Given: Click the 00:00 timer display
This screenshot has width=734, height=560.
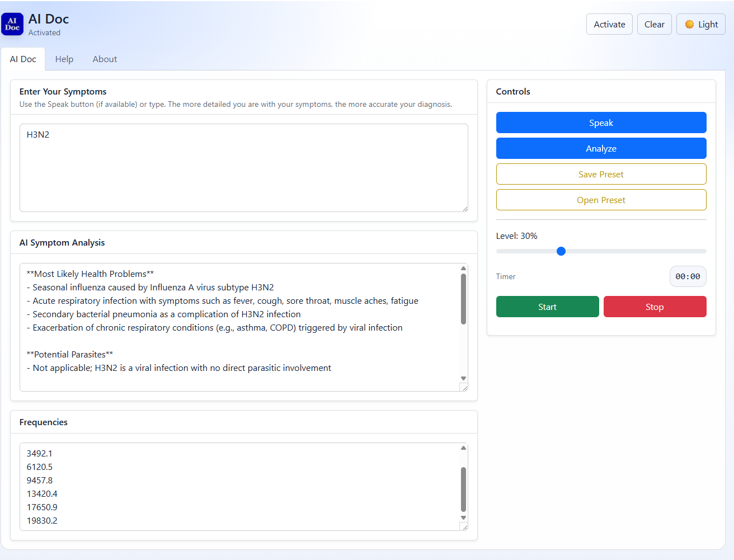Looking at the screenshot, I should [688, 276].
